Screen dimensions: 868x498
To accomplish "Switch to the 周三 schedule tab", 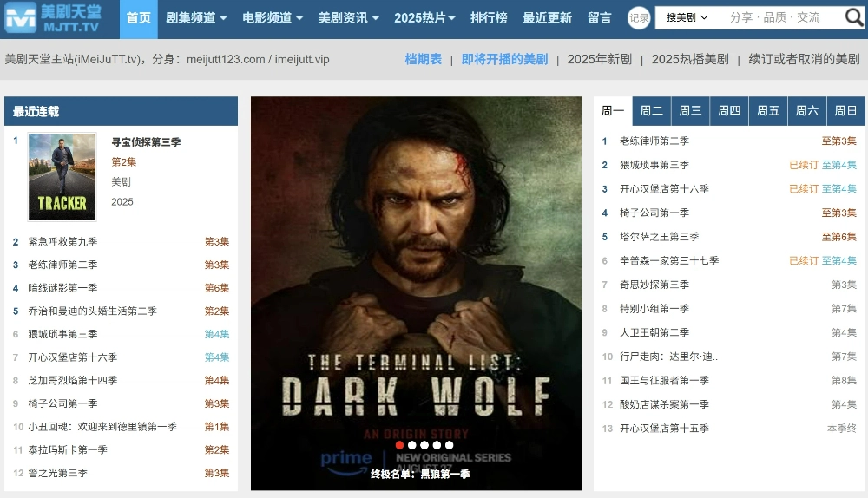I will [x=690, y=111].
